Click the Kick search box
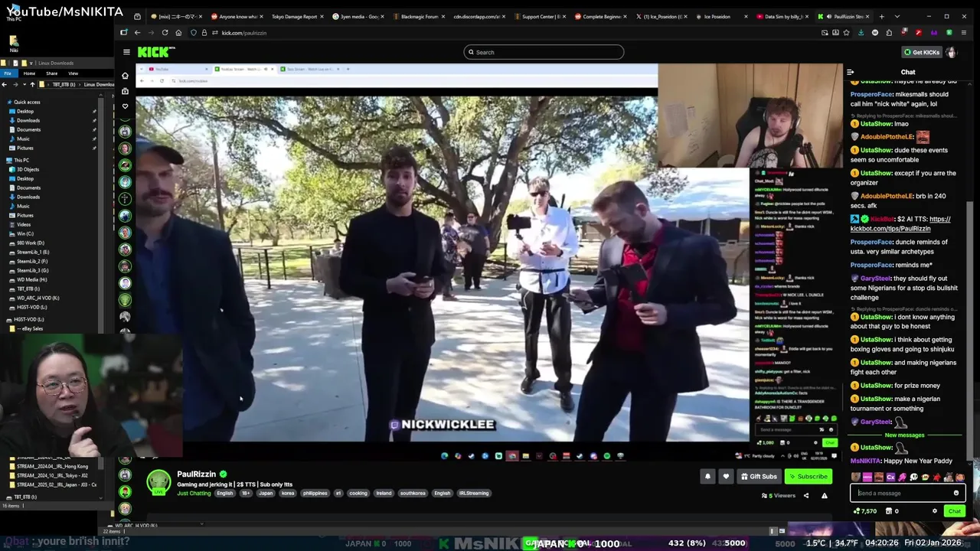This screenshot has width=980, height=551. [x=544, y=52]
